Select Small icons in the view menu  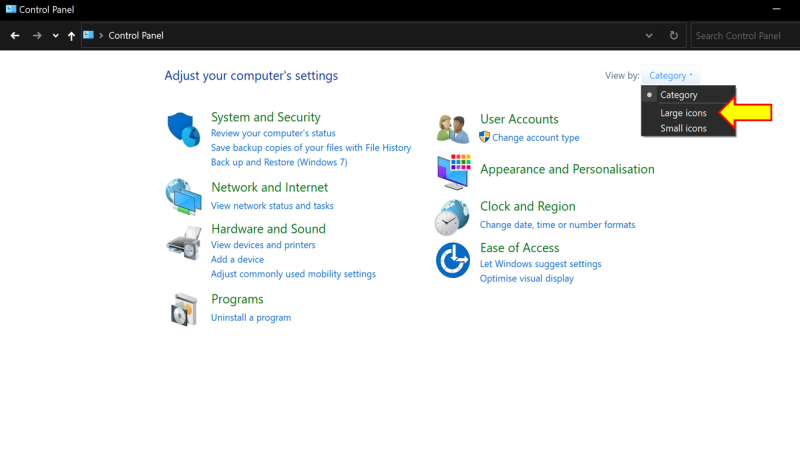click(x=688, y=128)
